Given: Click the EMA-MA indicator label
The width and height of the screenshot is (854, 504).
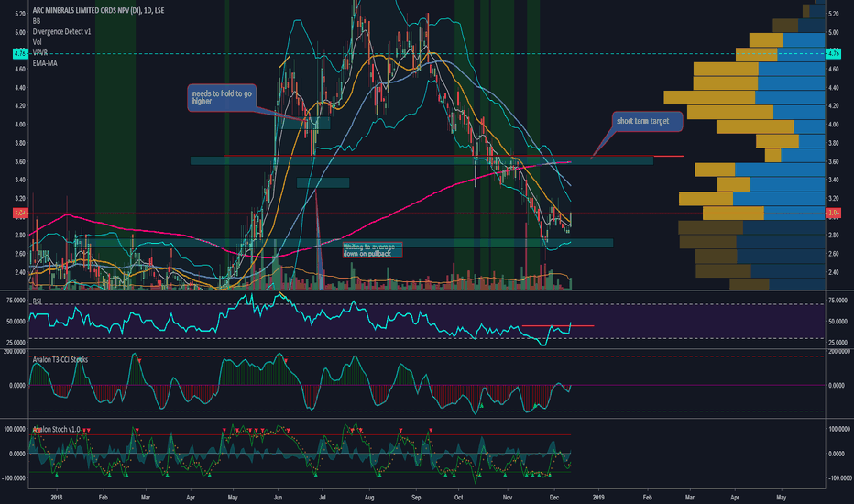Looking at the screenshot, I should click(45, 63).
